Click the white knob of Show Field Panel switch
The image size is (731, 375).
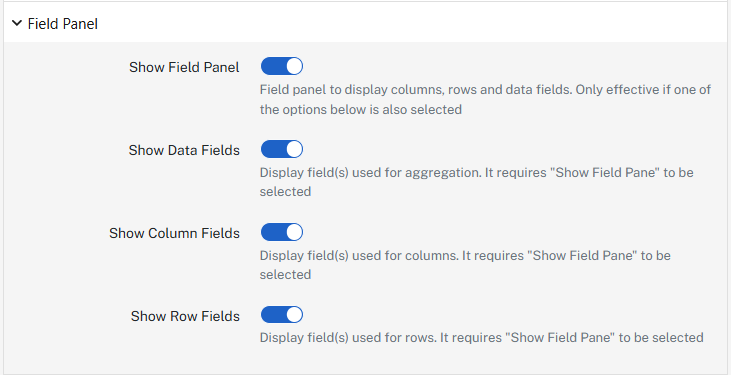pyautogui.click(x=294, y=66)
